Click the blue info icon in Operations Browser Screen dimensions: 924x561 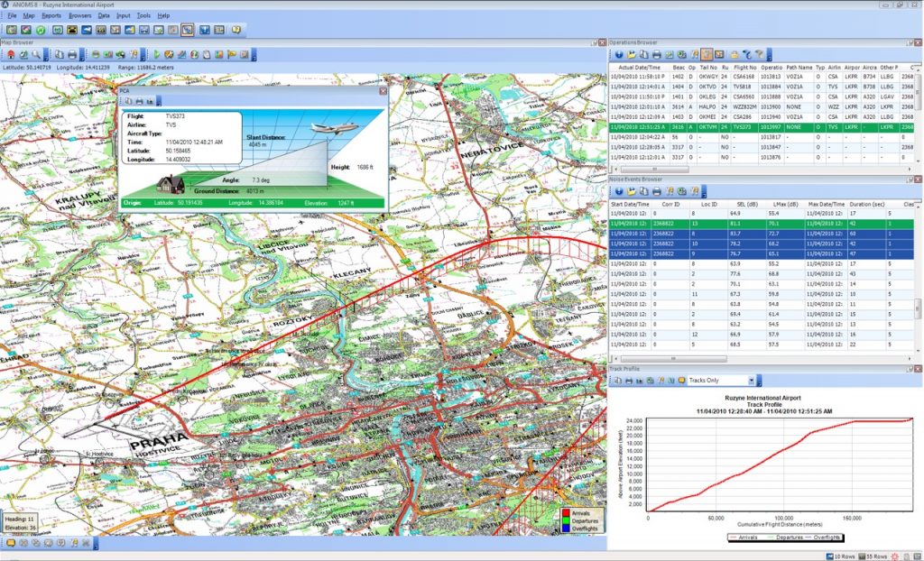(619, 55)
